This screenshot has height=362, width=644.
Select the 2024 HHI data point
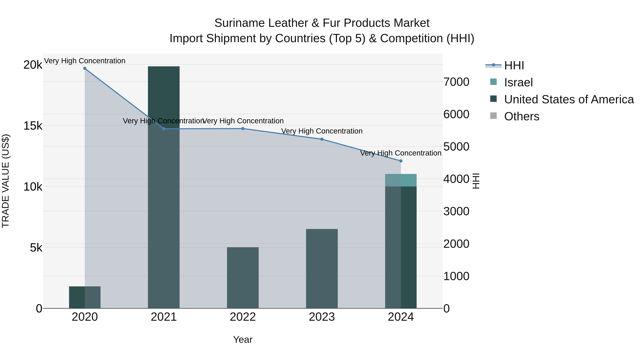click(401, 161)
